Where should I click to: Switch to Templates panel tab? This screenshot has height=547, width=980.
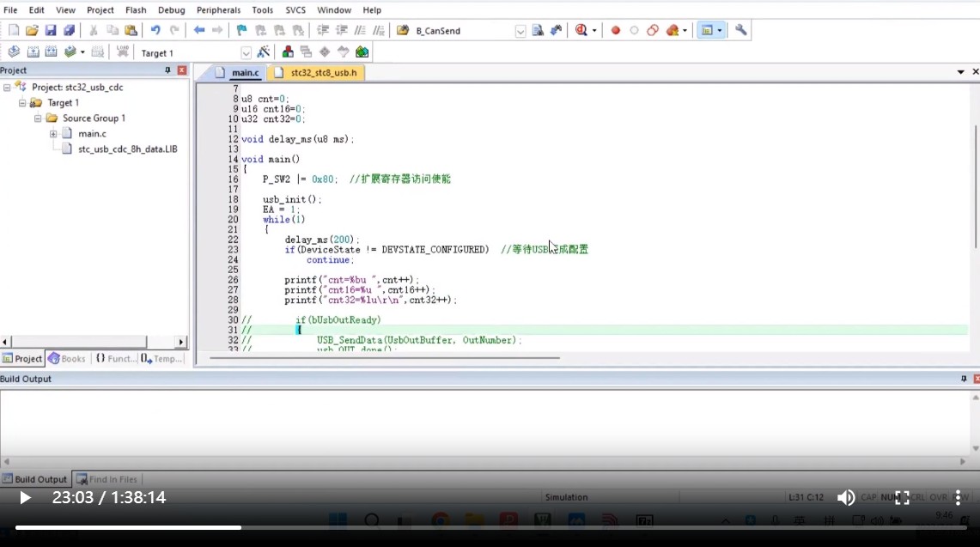point(161,359)
